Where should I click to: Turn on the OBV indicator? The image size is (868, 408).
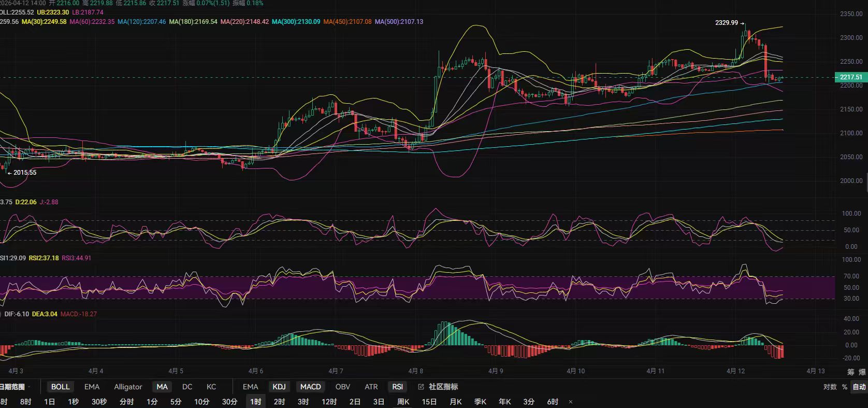tap(342, 387)
